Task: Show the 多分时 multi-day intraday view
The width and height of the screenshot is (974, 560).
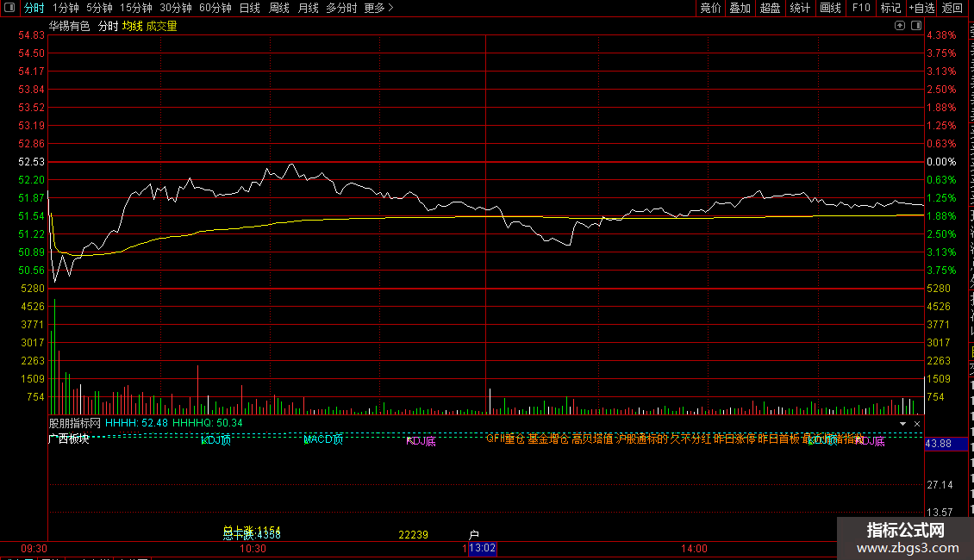Action: click(x=341, y=8)
